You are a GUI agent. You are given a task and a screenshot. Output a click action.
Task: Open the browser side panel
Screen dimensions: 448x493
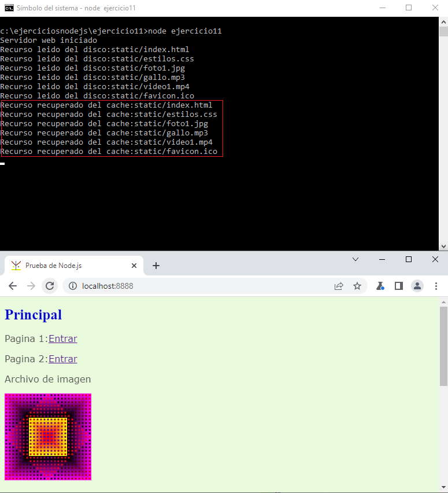click(x=399, y=286)
